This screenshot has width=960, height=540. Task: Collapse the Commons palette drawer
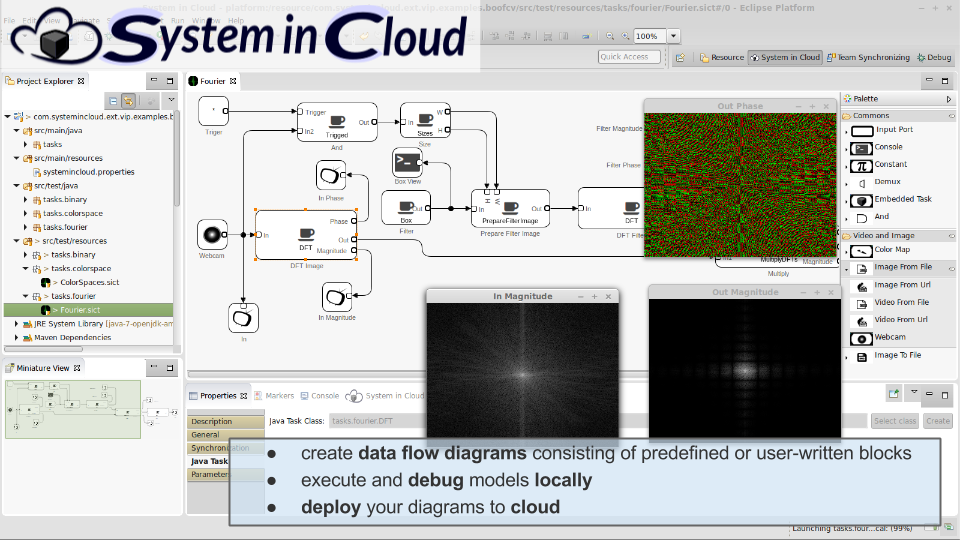(898, 116)
